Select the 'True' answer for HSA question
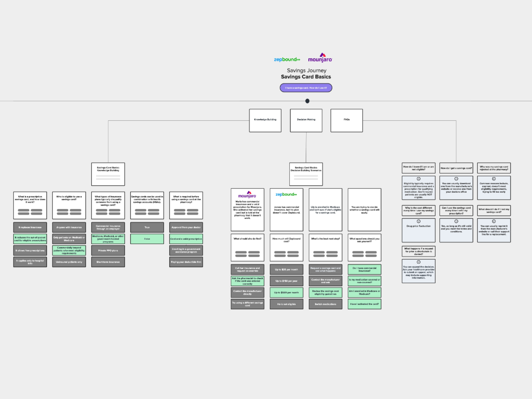 coord(147,227)
